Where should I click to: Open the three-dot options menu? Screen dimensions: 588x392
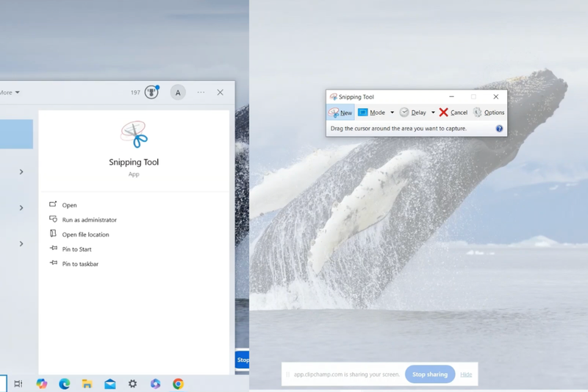[201, 92]
